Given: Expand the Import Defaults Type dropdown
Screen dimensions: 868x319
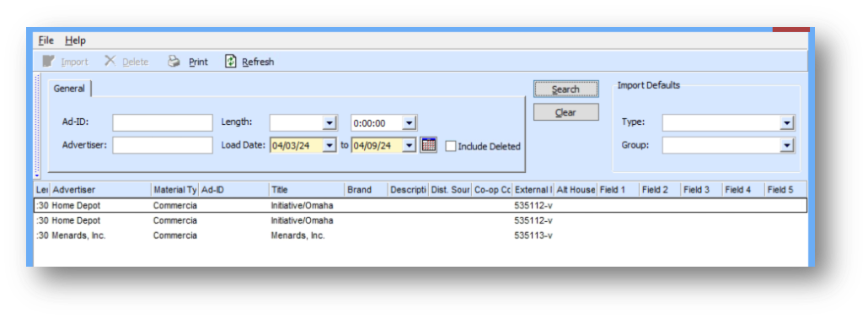Looking at the screenshot, I should [x=787, y=122].
